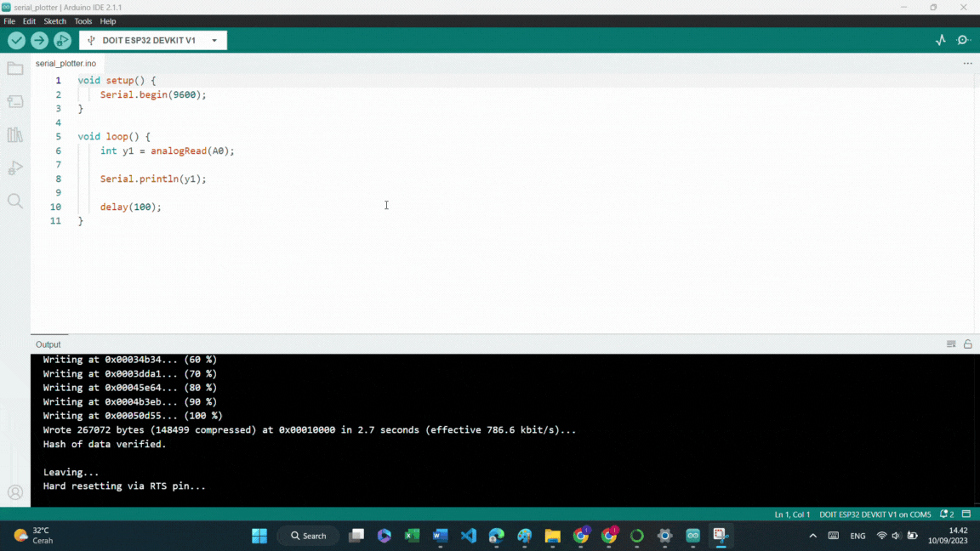
Task: Open the Serial Monitor icon
Action: pyautogui.click(x=963, y=40)
